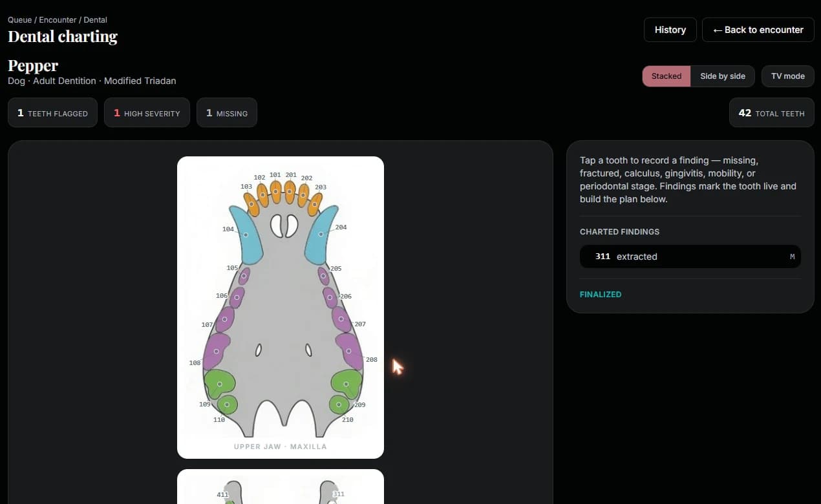Click the High Severity counter
821x504 pixels.
click(x=147, y=112)
